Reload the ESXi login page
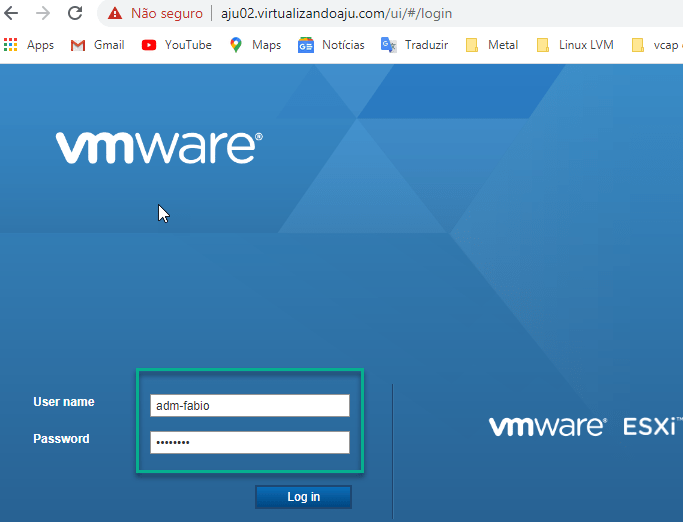Screen dimensions: 683x522 (x=75, y=14)
